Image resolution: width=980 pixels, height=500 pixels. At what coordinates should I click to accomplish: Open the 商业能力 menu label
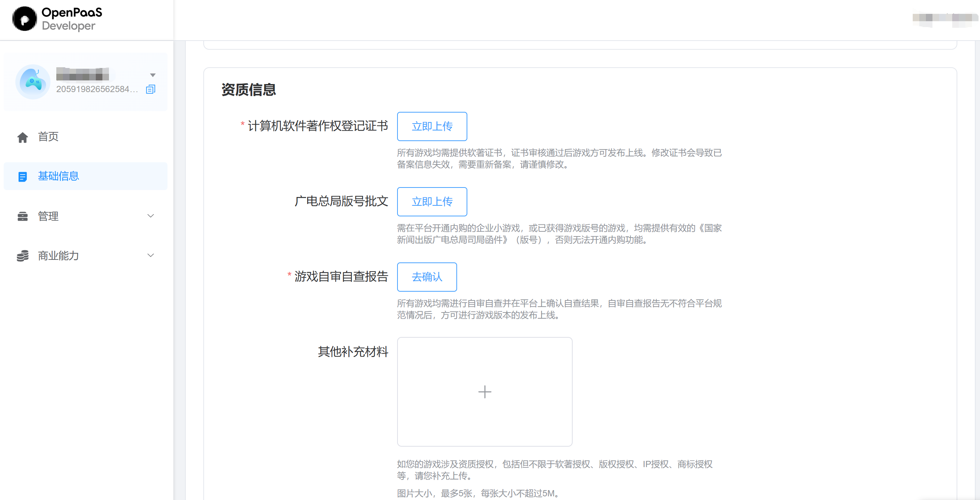[58, 255]
